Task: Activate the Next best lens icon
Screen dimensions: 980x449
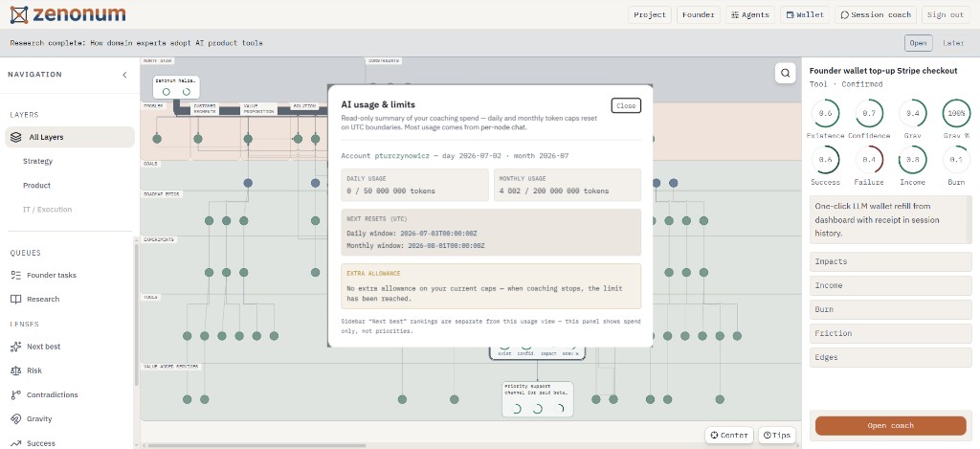Action: coord(16,347)
